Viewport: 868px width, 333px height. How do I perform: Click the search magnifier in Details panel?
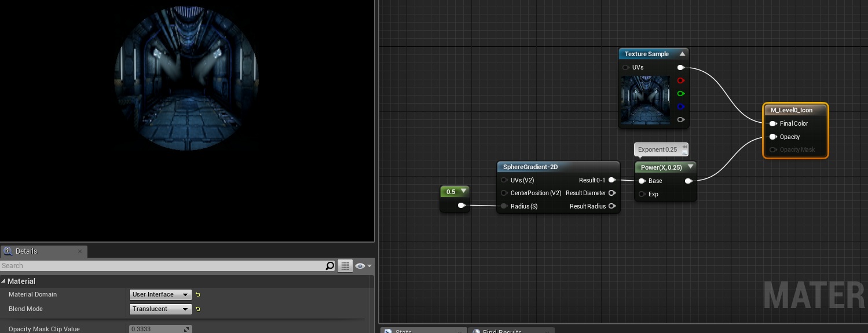tap(330, 266)
